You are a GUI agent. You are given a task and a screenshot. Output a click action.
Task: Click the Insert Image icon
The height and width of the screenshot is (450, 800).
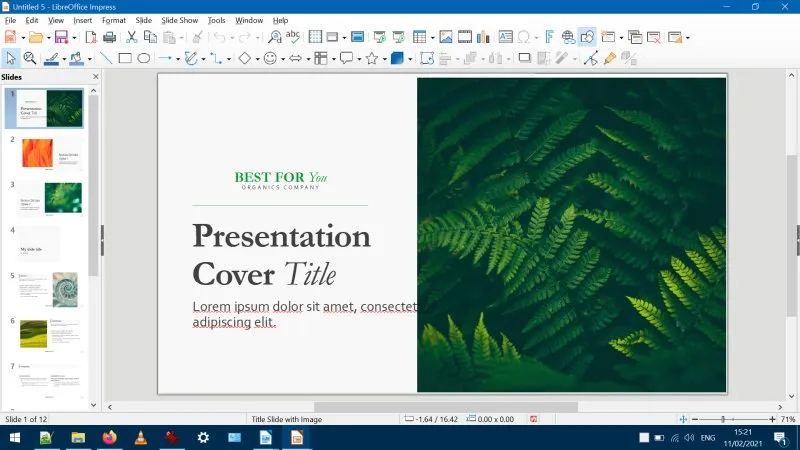point(446,37)
